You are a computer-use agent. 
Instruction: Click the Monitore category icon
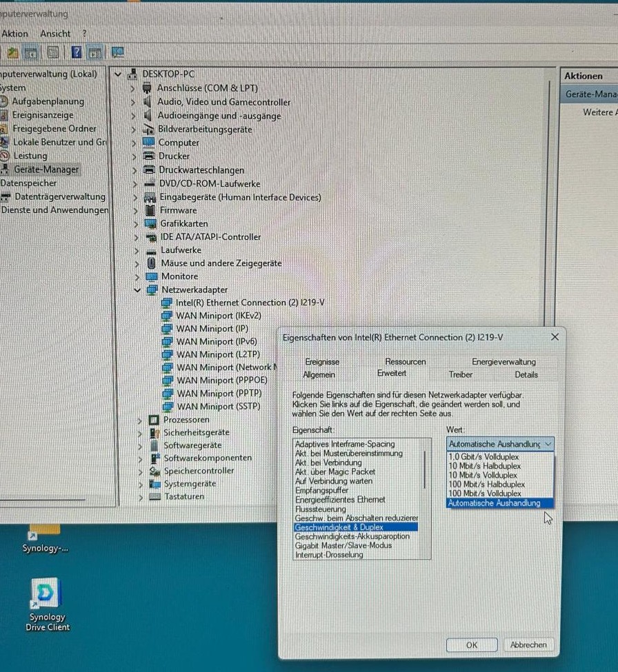point(152,276)
